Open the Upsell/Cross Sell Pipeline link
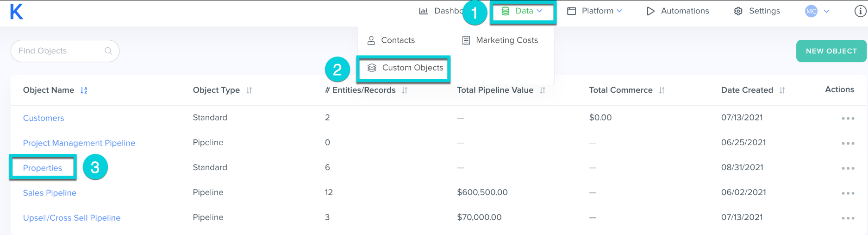The width and height of the screenshot is (868, 235). (x=72, y=218)
